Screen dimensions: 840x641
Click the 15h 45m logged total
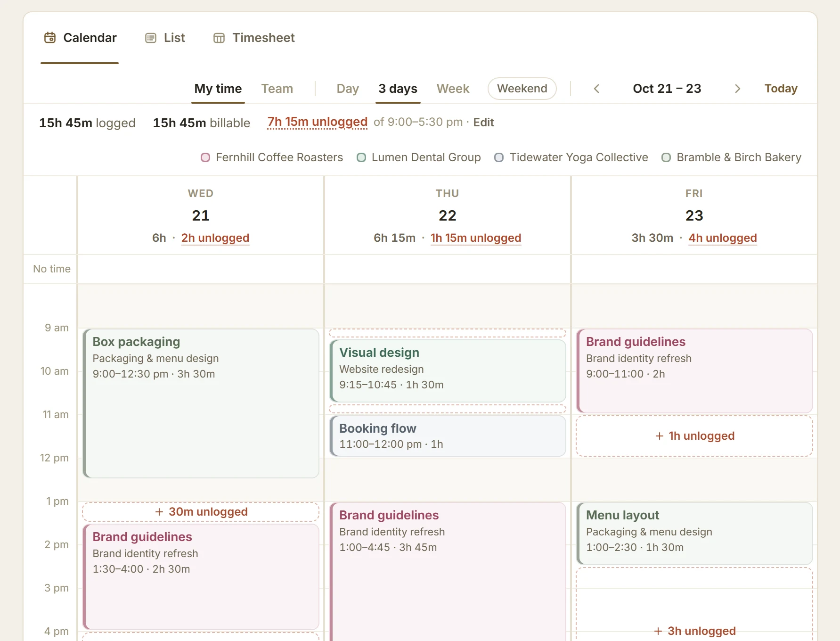87,123
